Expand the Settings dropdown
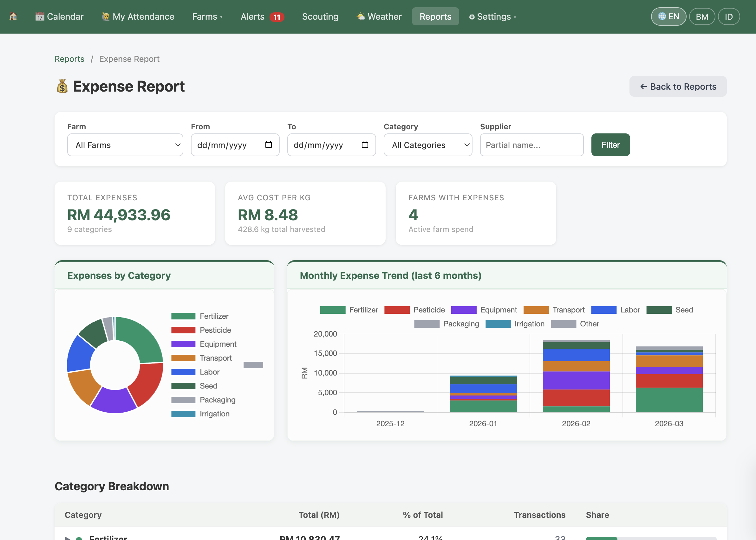 coord(492,16)
